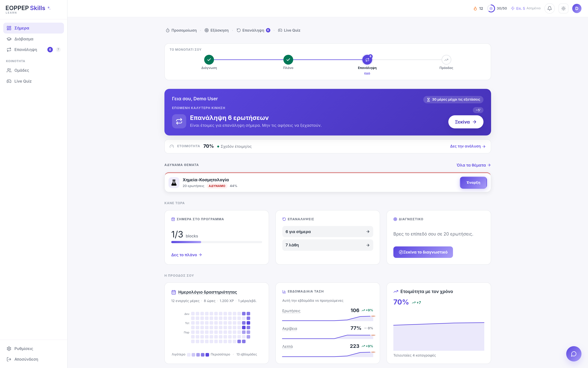Image resolution: width=588 pixels, height=368 pixels.
Task: Open Ρυθμίσεις settings
Action: (x=33, y=349)
